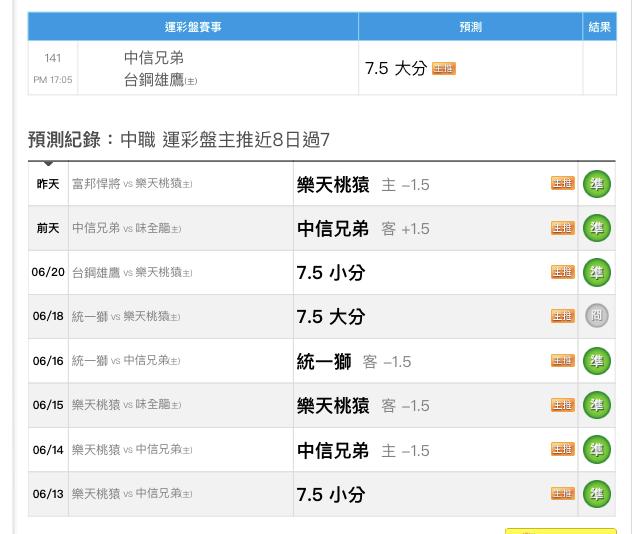Click game time PM 17:05
Image resolution: width=640 pixels, height=534 pixels.
click(53, 80)
